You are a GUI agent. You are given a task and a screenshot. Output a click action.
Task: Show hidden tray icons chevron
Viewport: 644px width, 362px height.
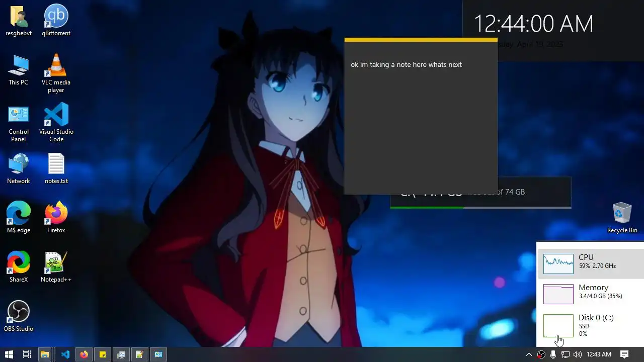tap(529, 354)
